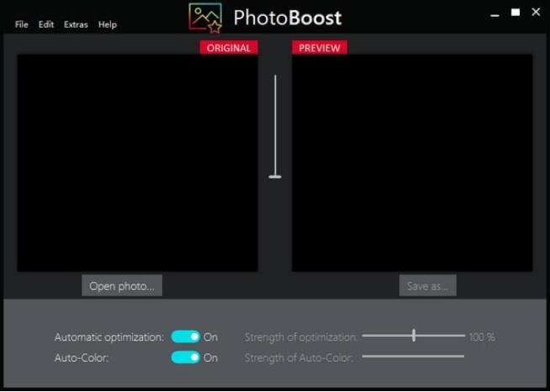This screenshot has height=392, width=550.
Task: Click the original photo display area
Action: point(138,162)
